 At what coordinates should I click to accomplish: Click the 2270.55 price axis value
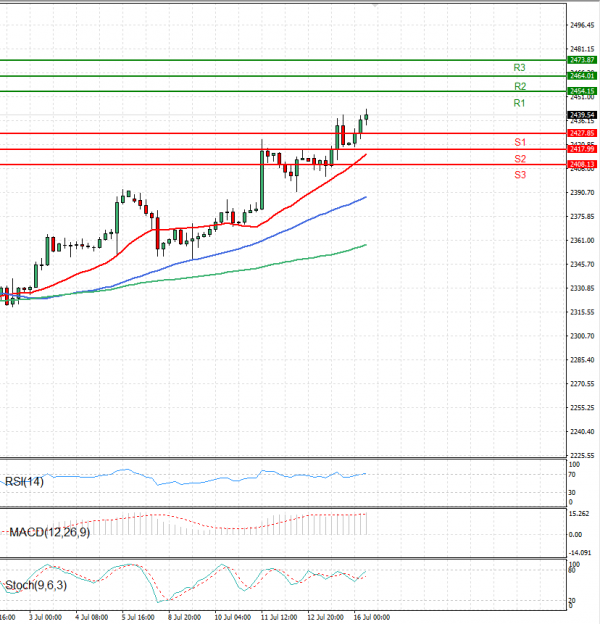point(582,384)
